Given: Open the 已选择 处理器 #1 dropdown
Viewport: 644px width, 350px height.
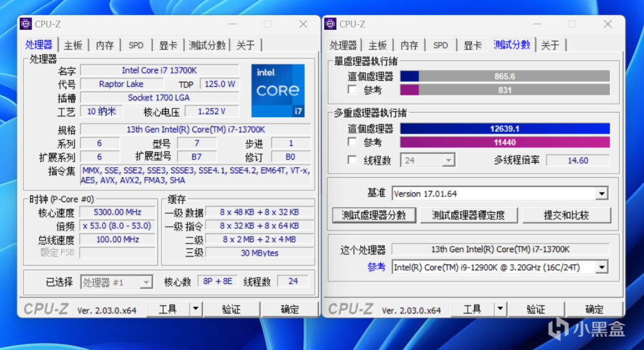Looking at the screenshot, I should point(116,282).
